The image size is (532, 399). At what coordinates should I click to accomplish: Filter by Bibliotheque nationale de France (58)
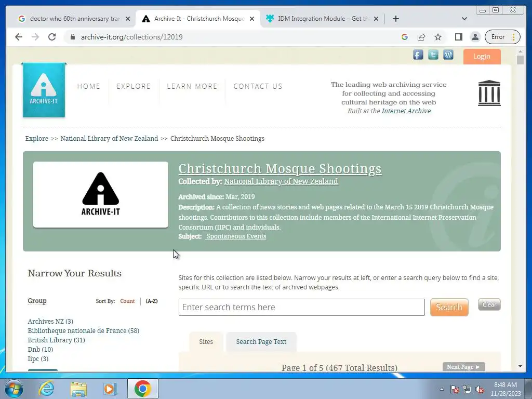pos(84,331)
